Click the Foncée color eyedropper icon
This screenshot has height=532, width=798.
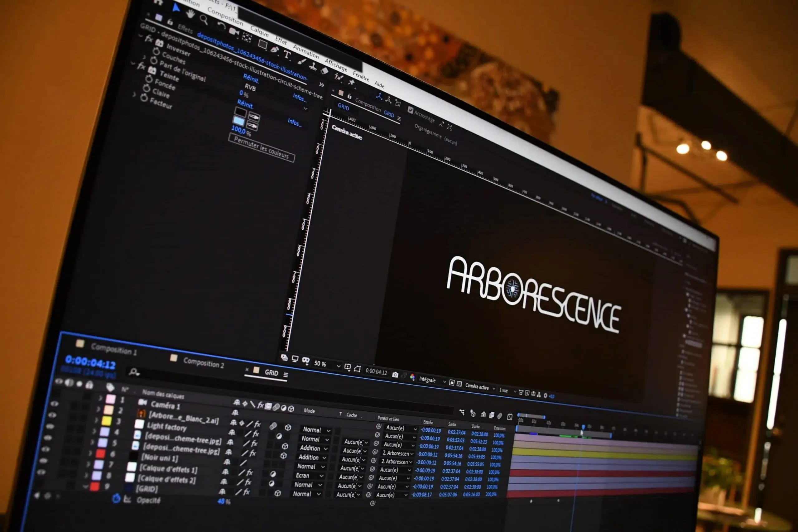[x=254, y=117]
